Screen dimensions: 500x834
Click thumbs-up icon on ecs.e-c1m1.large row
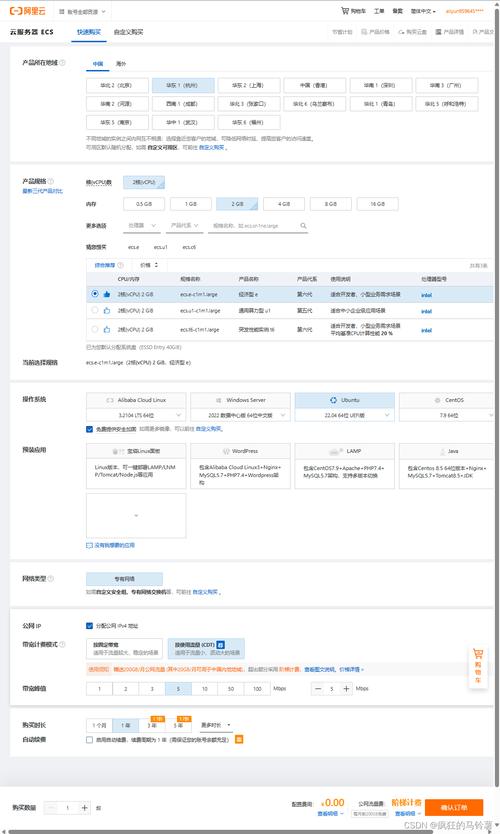click(x=107, y=294)
